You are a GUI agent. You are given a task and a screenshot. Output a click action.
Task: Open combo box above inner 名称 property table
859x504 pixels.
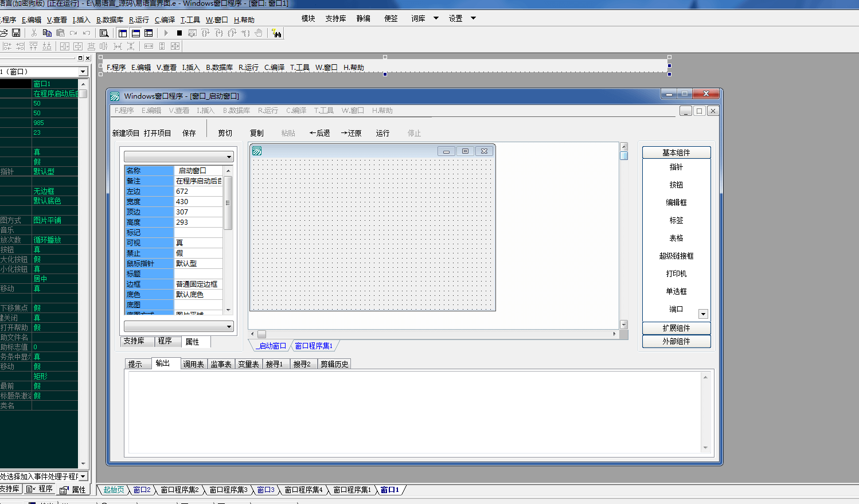179,157
